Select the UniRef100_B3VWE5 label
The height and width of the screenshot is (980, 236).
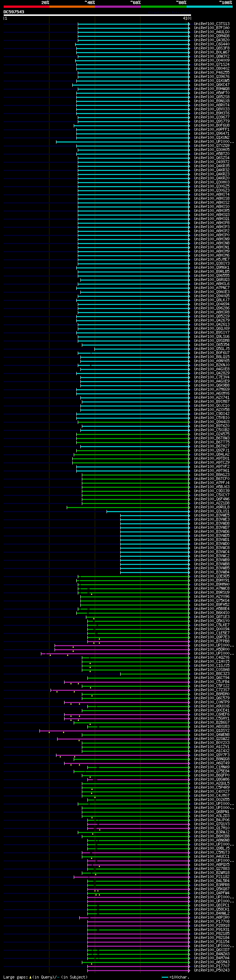click(212, 515)
